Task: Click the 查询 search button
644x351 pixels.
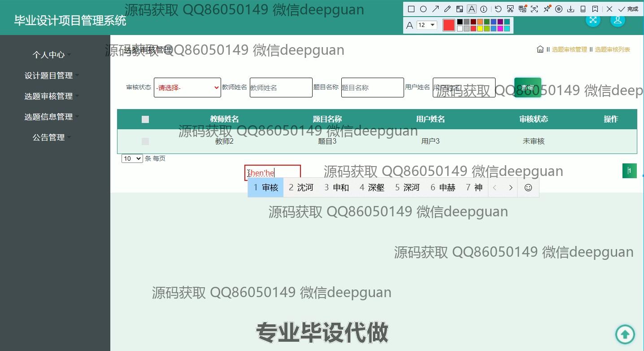Action: [527, 88]
